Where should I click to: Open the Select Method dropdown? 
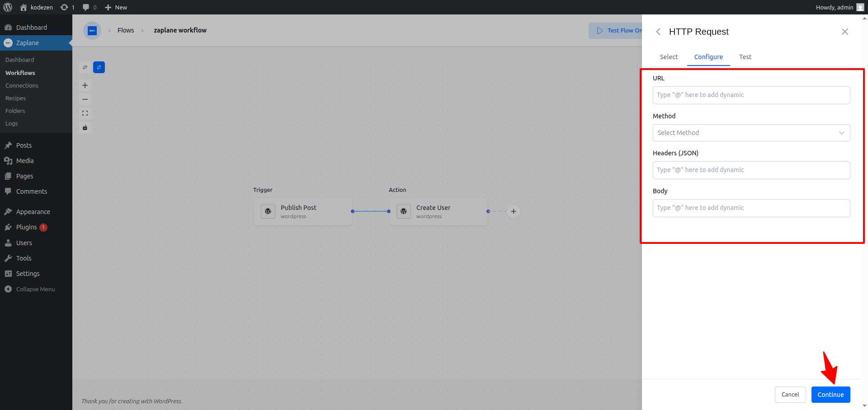(x=751, y=133)
